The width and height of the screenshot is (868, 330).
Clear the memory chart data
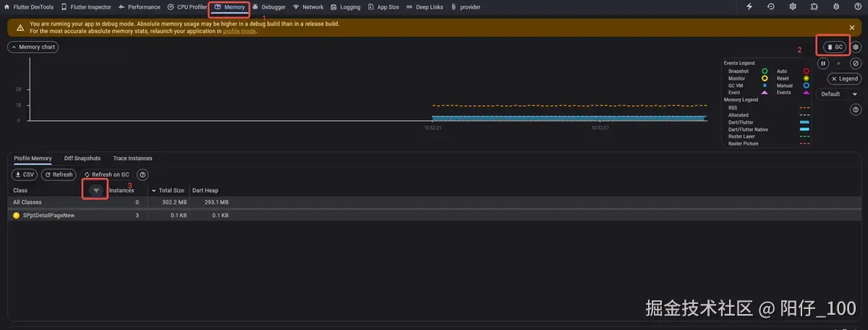click(855, 64)
